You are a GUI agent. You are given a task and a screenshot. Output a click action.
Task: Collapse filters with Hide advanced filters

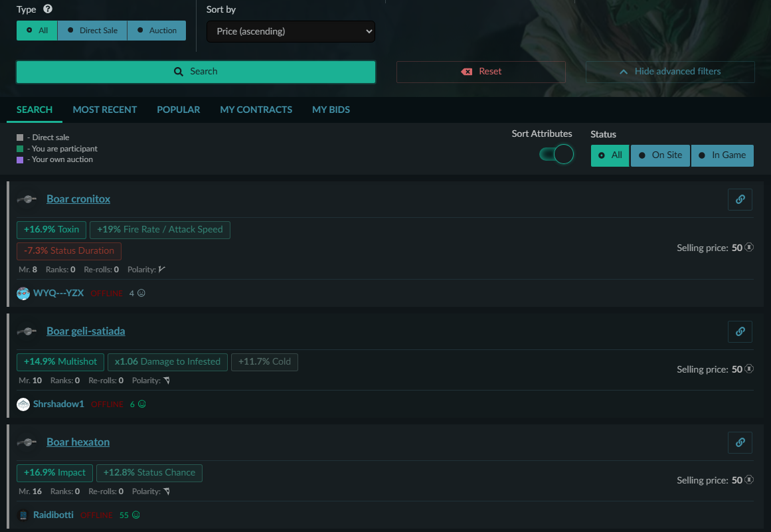pos(670,72)
